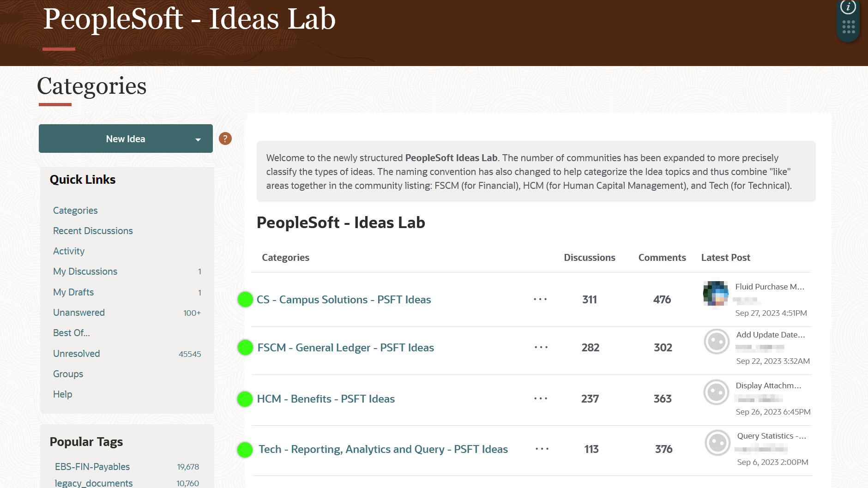Image resolution: width=868 pixels, height=488 pixels.
Task: Select My Drafts from Quick Links
Action: [72, 292]
